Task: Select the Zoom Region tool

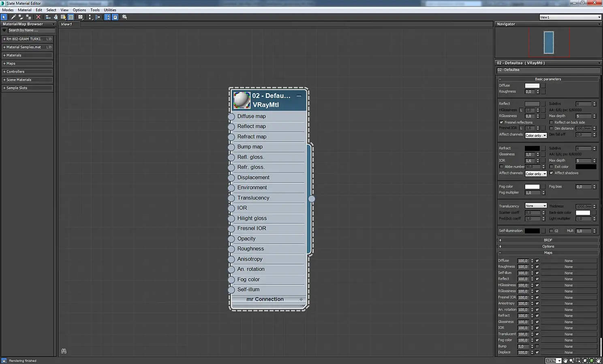Action: [578, 360]
